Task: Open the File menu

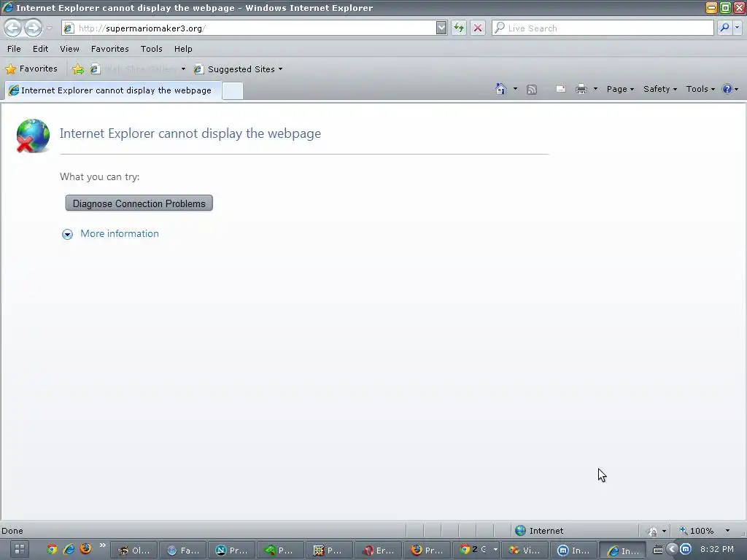Action: (x=14, y=49)
